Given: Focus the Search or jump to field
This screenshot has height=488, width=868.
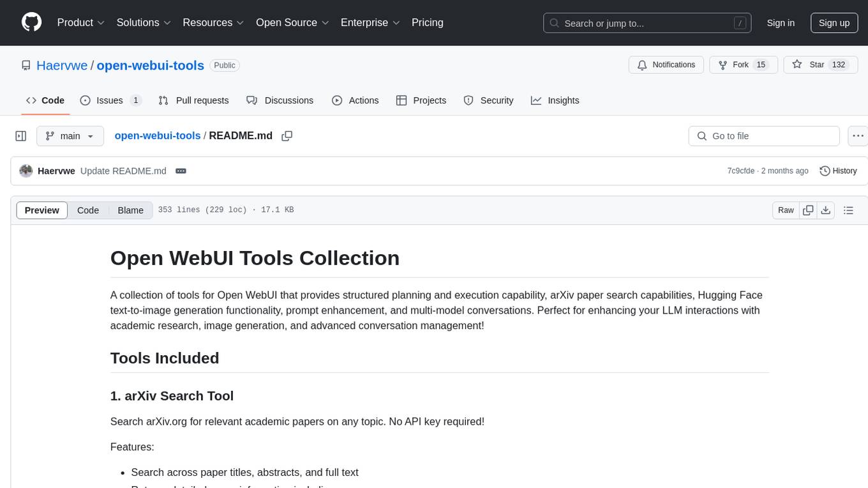Looking at the screenshot, I should point(647,23).
